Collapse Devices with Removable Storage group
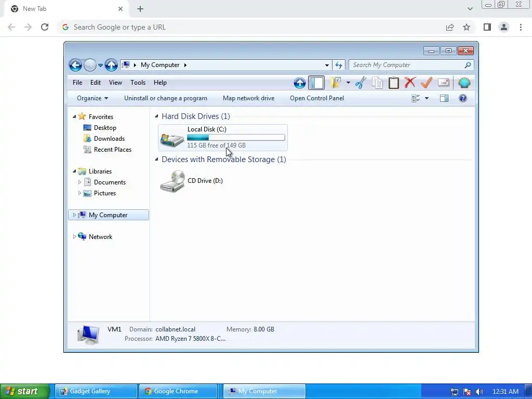The height and width of the screenshot is (399, 532). (156, 159)
